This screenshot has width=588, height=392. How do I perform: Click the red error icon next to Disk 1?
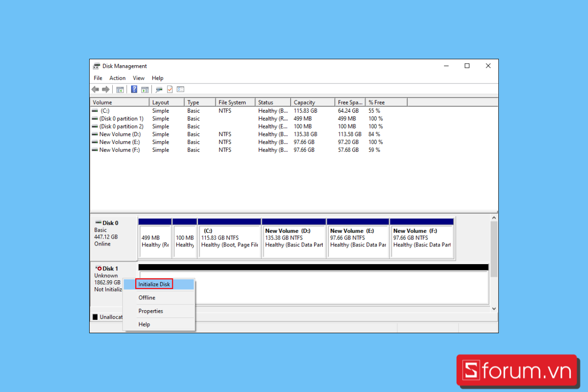[x=98, y=269]
